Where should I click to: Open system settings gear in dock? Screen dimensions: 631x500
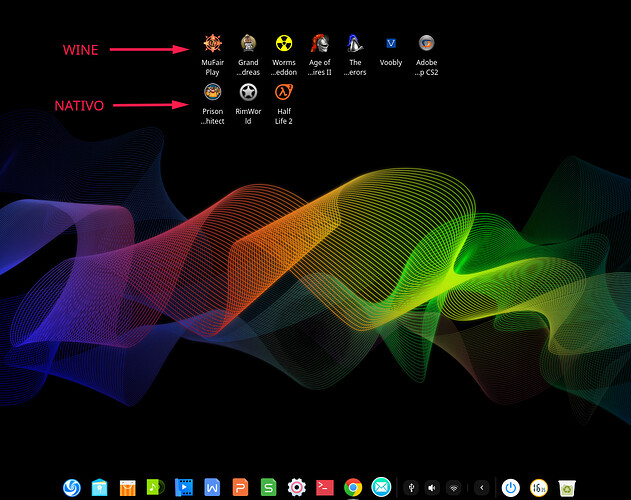point(296,487)
